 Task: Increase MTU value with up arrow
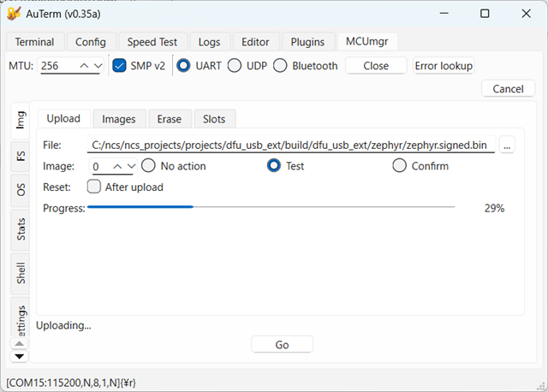pyautogui.click(x=84, y=66)
